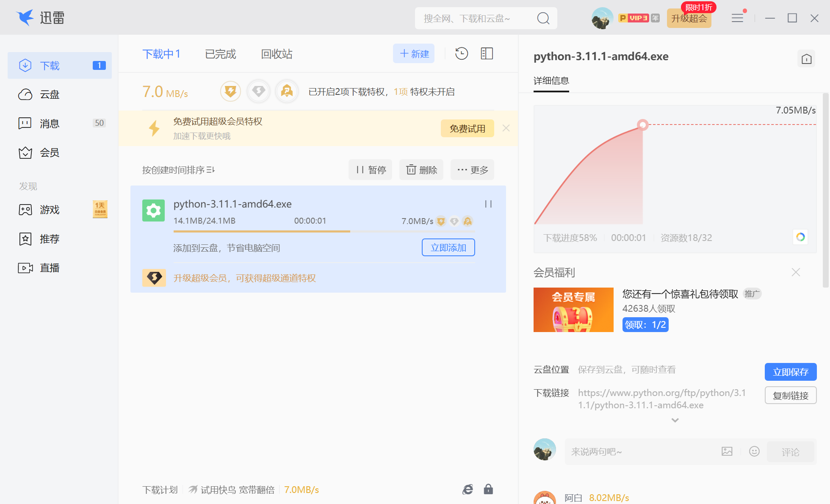Toggle the detail side panel layout icon
This screenshot has height=504, width=830.
pyautogui.click(x=487, y=53)
